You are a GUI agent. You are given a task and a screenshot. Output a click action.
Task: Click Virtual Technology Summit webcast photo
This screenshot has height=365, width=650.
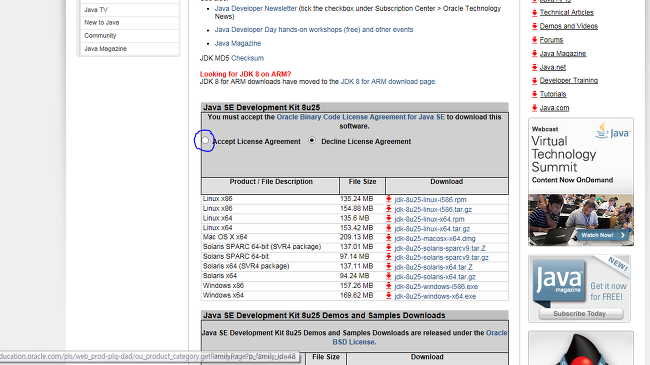coord(581,219)
